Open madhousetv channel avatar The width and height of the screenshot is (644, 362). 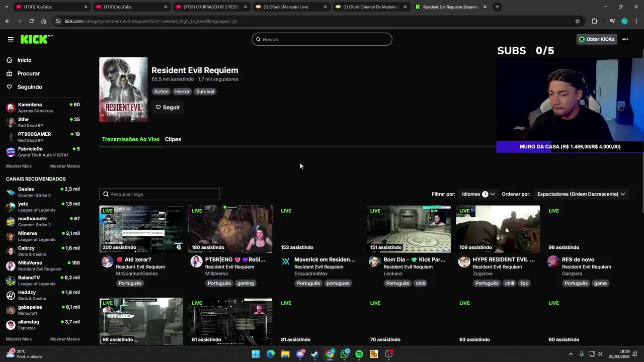coord(11,222)
